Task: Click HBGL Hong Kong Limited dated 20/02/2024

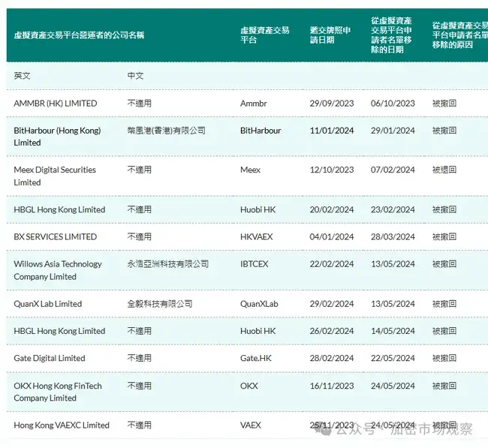Action: [59, 209]
